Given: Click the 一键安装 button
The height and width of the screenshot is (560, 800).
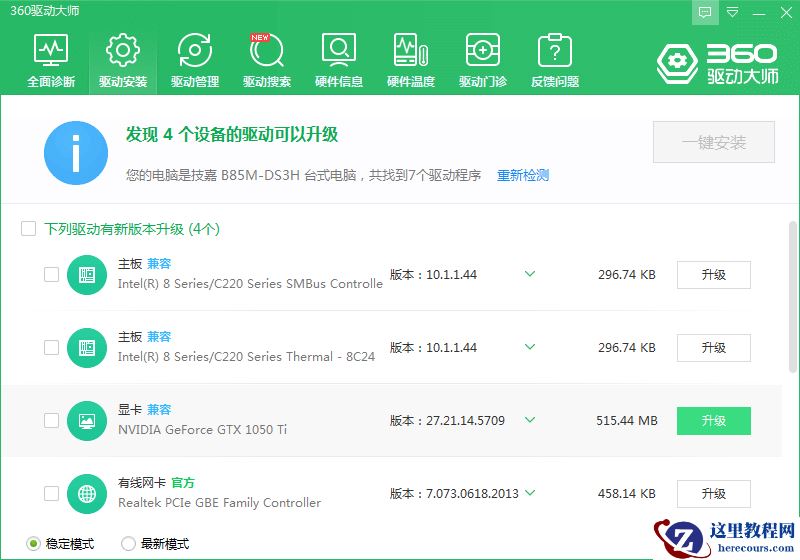Looking at the screenshot, I should pos(714,142).
